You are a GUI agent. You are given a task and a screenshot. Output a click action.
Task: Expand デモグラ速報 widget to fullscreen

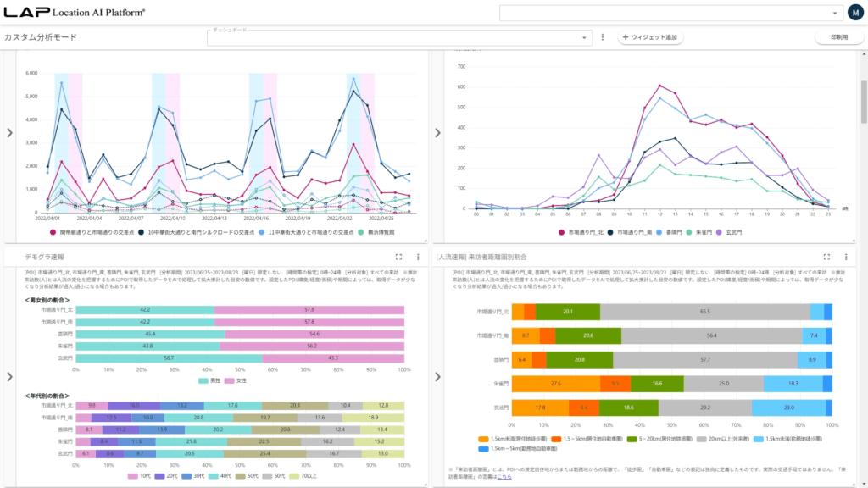click(398, 256)
